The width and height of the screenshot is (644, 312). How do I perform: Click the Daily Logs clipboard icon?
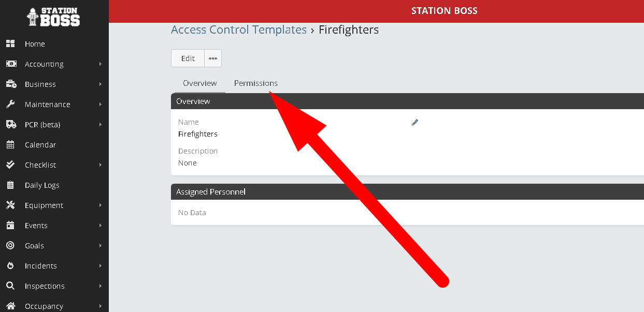[x=10, y=185]
